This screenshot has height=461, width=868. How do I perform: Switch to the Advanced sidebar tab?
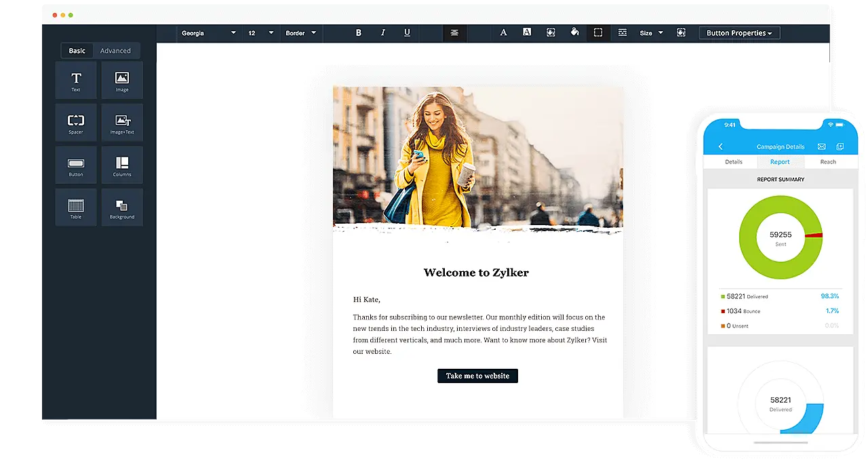[115, 50]
